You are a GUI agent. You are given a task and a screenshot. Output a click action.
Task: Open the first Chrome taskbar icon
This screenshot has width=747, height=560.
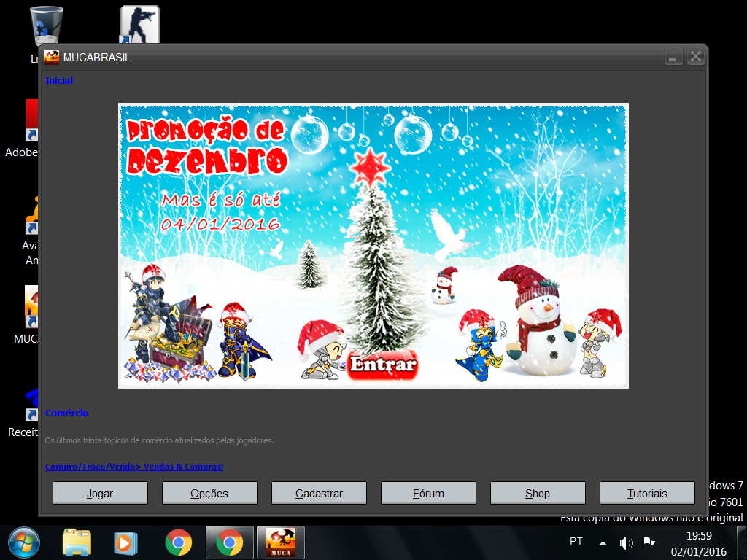coord(178,542)
